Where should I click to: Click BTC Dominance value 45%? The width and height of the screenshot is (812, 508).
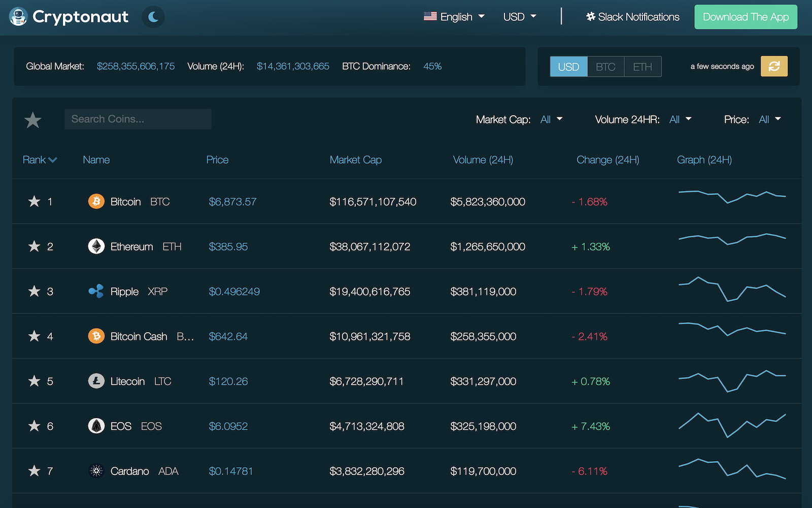pyautogui.click(x=432, y=66)
